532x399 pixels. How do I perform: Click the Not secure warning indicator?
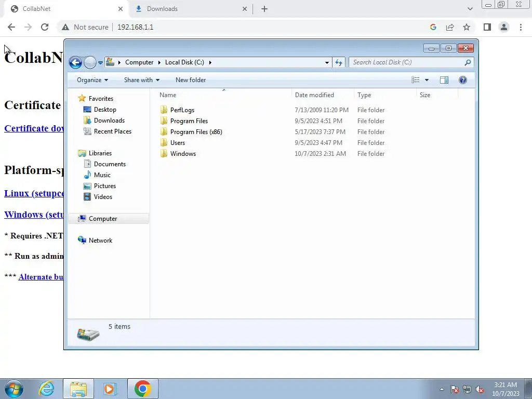pyautogui.click(x=85, y=27)
